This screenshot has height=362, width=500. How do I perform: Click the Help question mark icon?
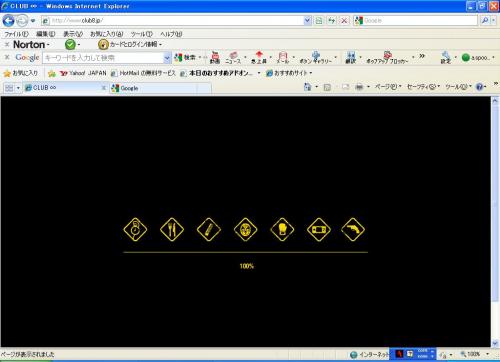480,87
